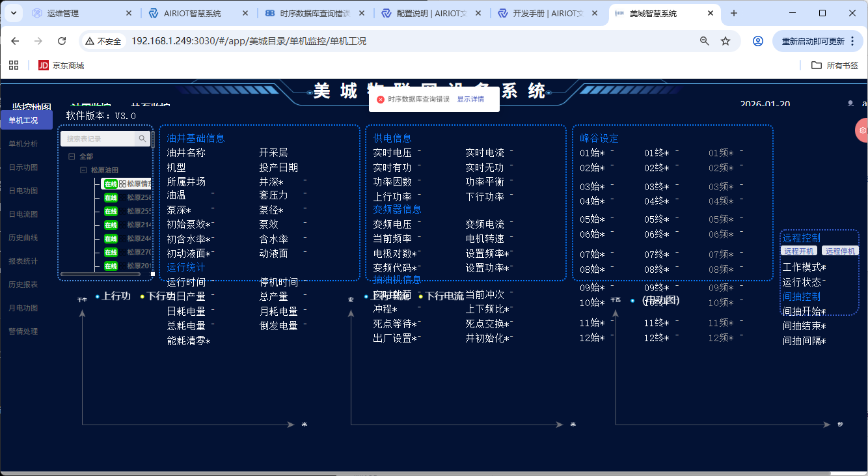Screen dimensions: 868x476
Task: Click the 显示详情 link in error toast
Action: coord(470,100)
